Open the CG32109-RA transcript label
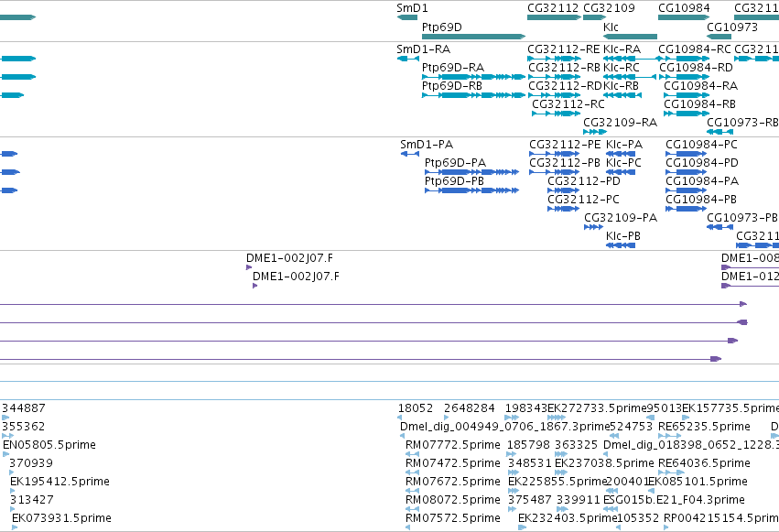The image size is (779, 532). click(620, 123)
